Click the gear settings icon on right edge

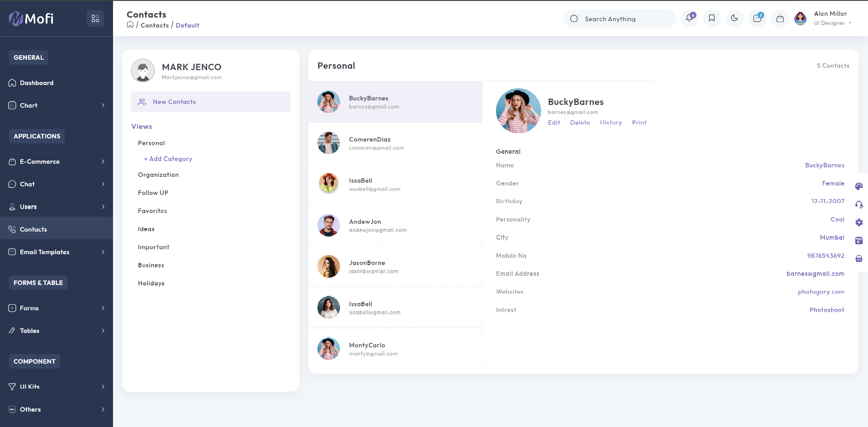coord(859,223)
